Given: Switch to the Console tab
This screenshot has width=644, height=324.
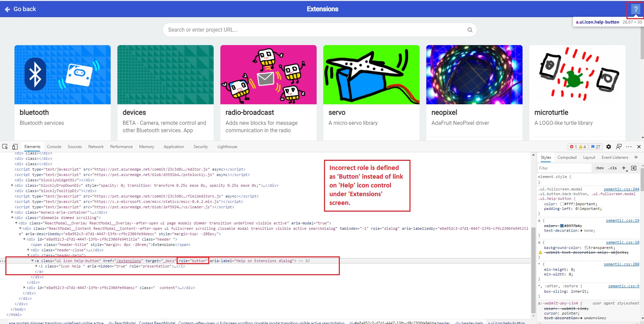Looking at the screenshot, I should click(54, 146).
